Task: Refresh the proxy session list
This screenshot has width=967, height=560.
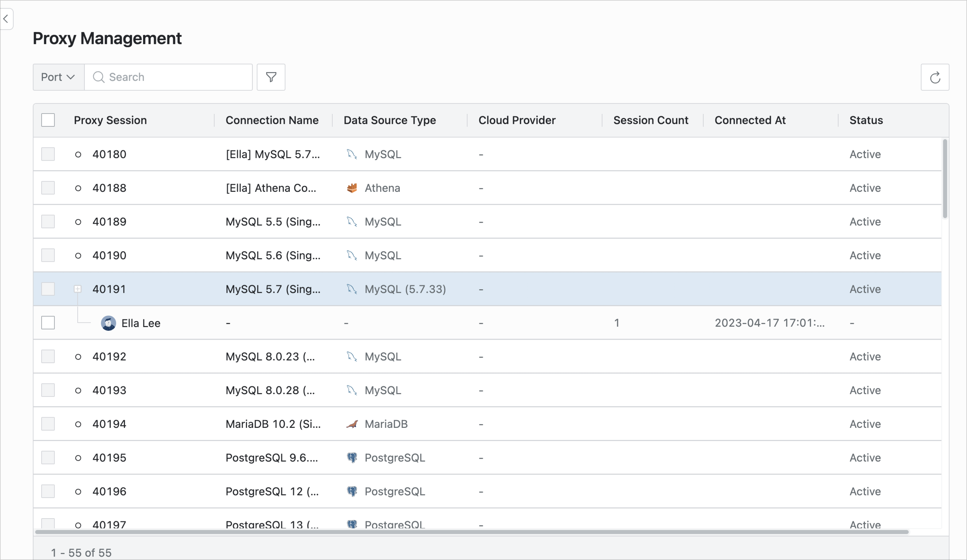Action: tap(935, 77)
